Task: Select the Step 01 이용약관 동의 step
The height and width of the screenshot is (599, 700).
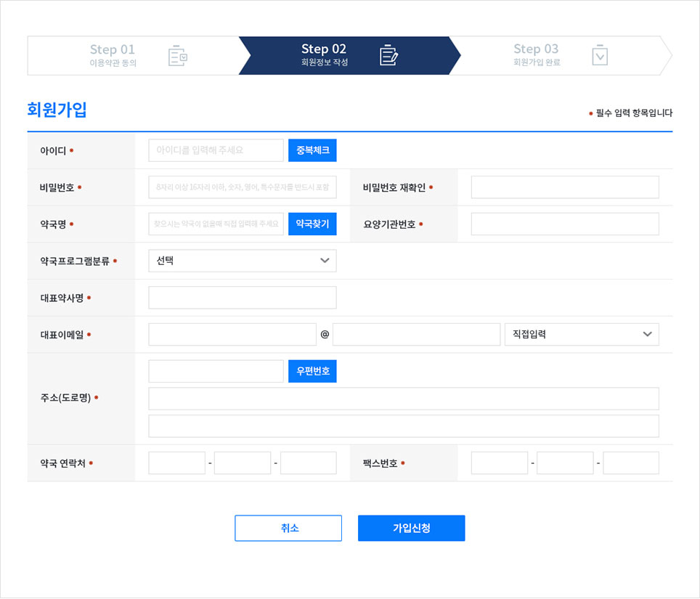Action: coord(113,54)
